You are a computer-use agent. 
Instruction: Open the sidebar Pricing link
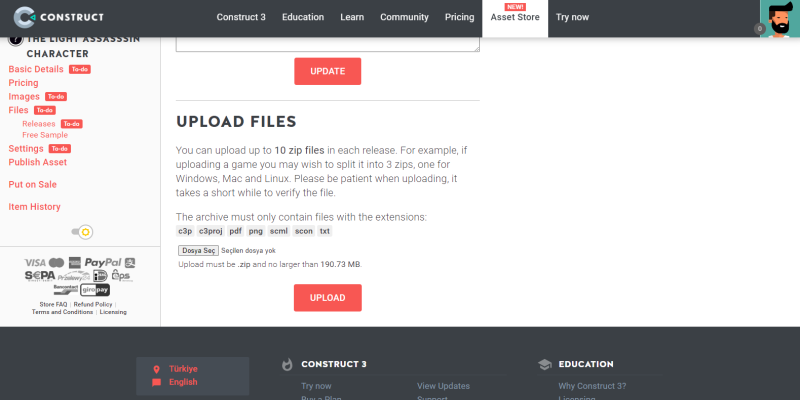pyautogui.click(x=23, y=83)
